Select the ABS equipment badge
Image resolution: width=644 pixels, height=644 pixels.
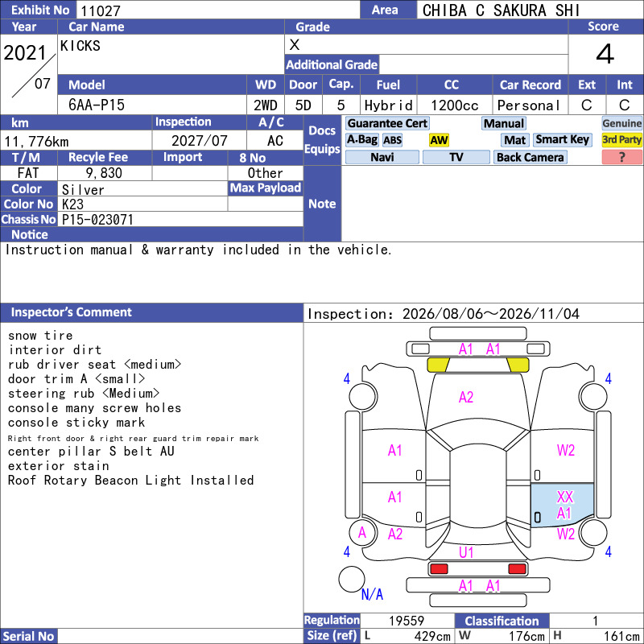point(392,140)
